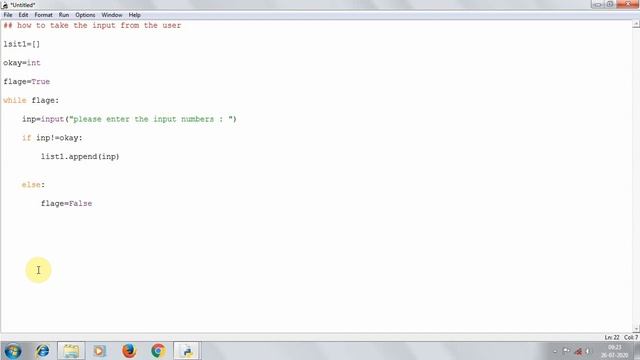Show hidden tray icons arrow
The image size is (640, 360).
coord(555,351)
